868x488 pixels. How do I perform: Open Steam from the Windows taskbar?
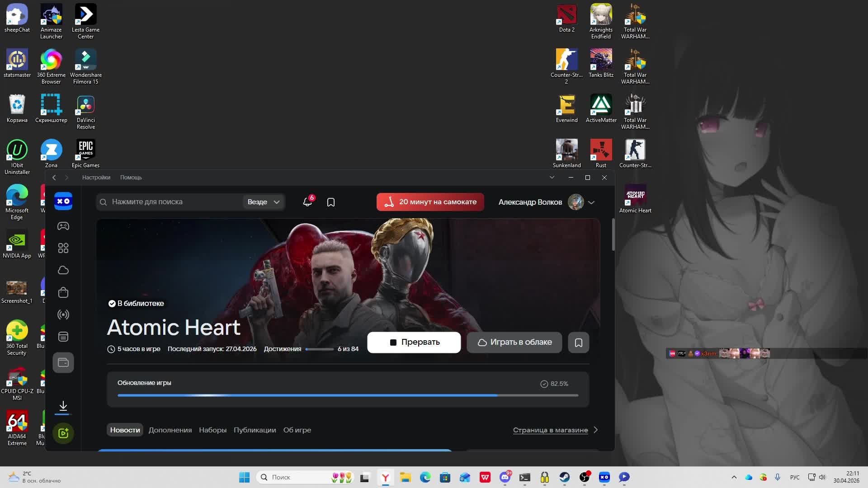tap(565, 477)
